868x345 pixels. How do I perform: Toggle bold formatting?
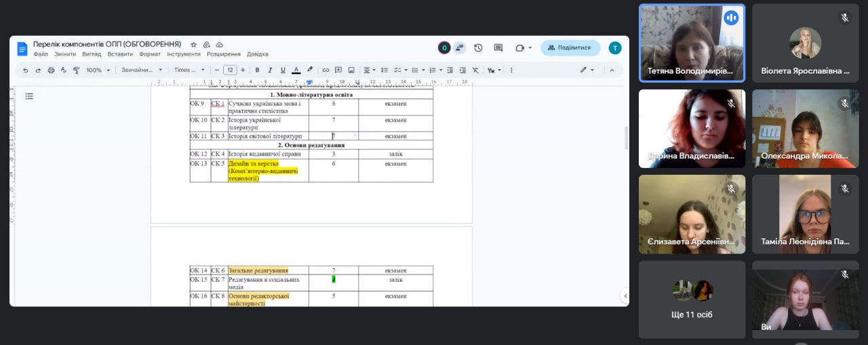pyautogui.click(x=257, y=70)
